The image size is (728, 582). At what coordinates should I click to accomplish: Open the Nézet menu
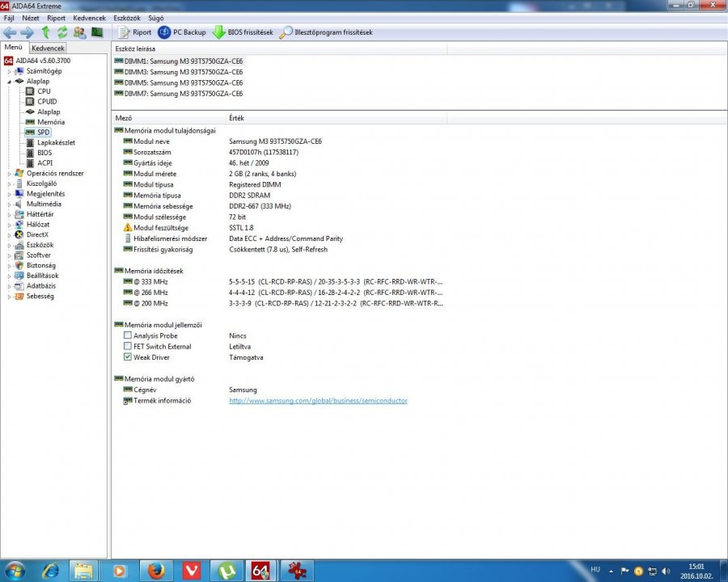(x=31, y=18)
